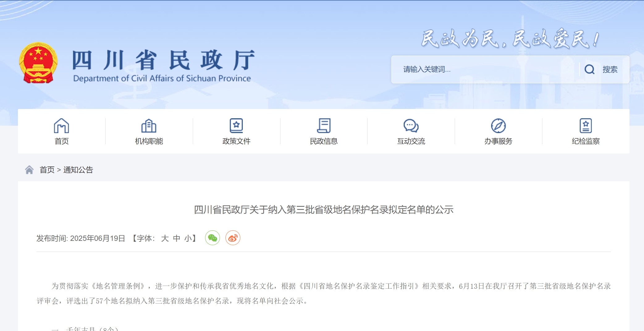Go to 通知公告 breadcrumb link

78,170
